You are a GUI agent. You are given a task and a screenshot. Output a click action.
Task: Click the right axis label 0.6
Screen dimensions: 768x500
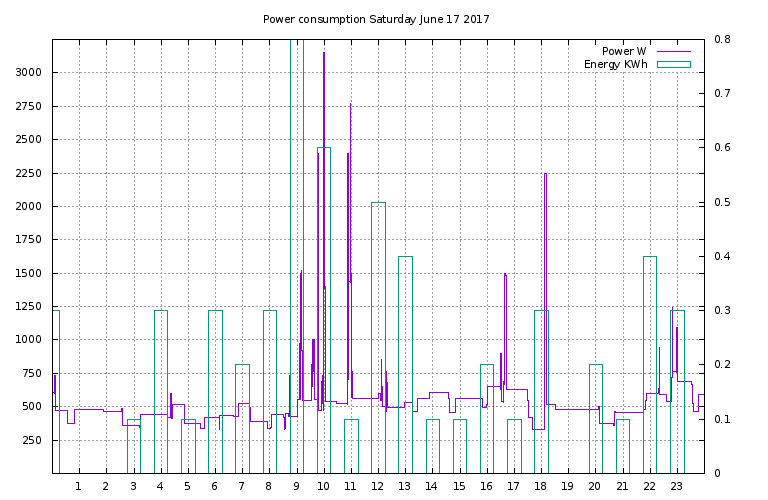[x=722, y=147]
